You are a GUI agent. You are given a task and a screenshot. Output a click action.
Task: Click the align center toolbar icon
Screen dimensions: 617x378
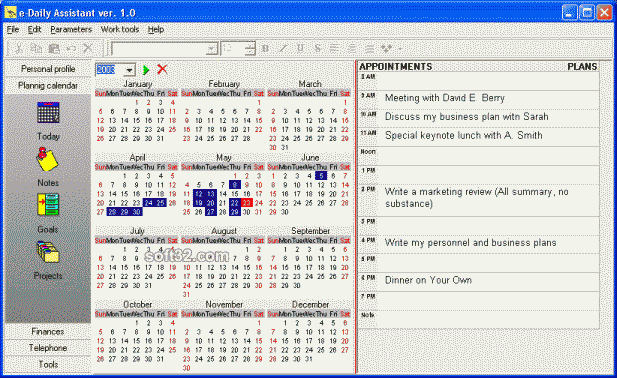click(x=352, y=48)
